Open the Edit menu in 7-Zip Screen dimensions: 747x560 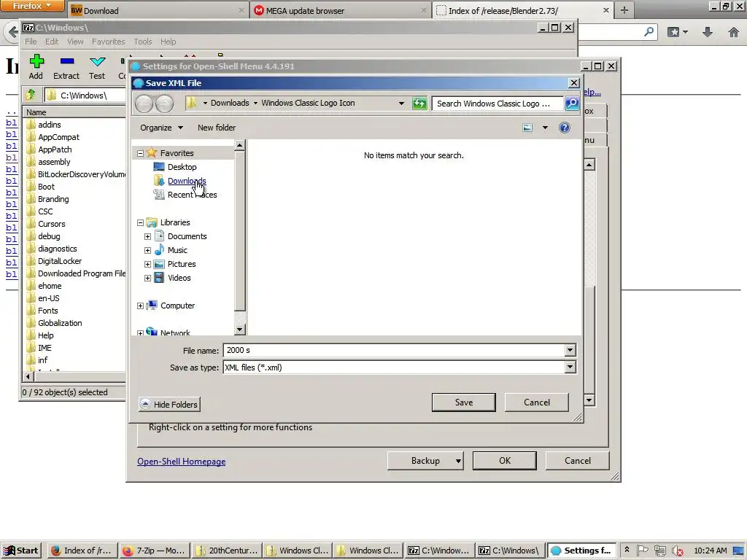pyautogui.click(x=52, y=42)
